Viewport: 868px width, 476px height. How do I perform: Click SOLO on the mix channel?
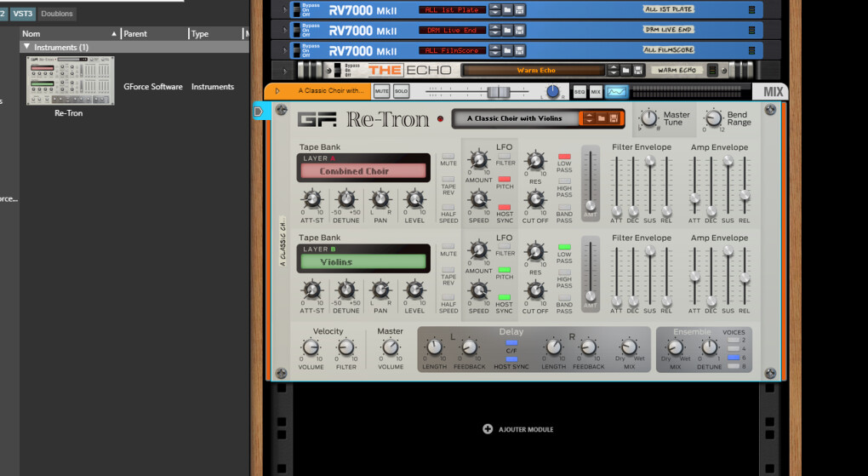coord(402,91)
